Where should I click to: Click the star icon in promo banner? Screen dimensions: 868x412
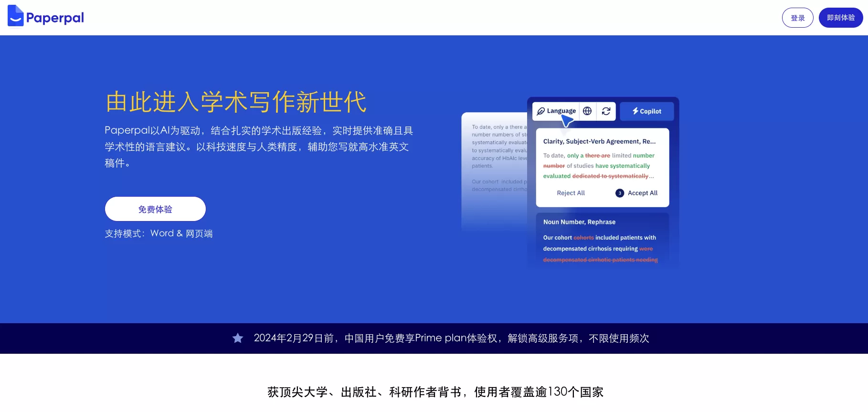tap(238, 338)
